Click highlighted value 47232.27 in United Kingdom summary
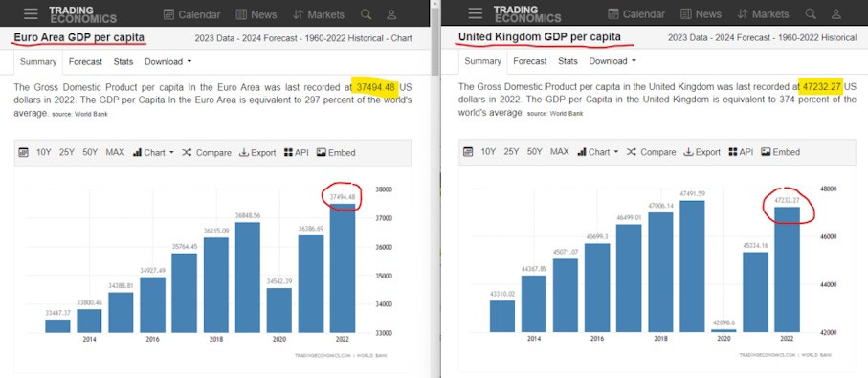 point(821,86)
